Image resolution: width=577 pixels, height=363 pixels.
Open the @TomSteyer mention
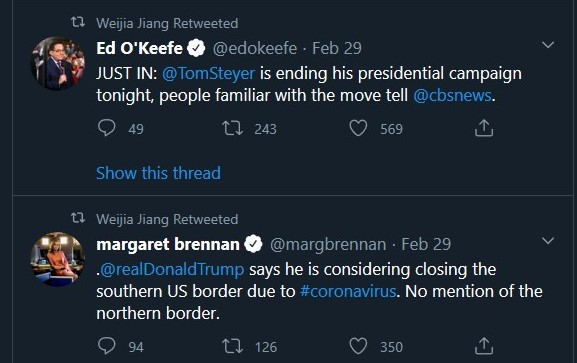coord(208,73)
